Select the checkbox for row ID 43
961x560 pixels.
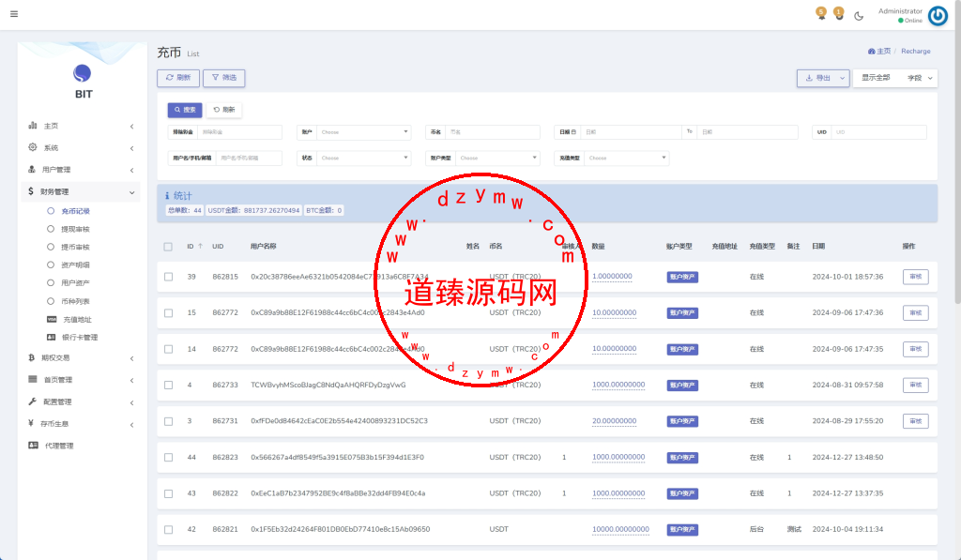tap(169, 493)
